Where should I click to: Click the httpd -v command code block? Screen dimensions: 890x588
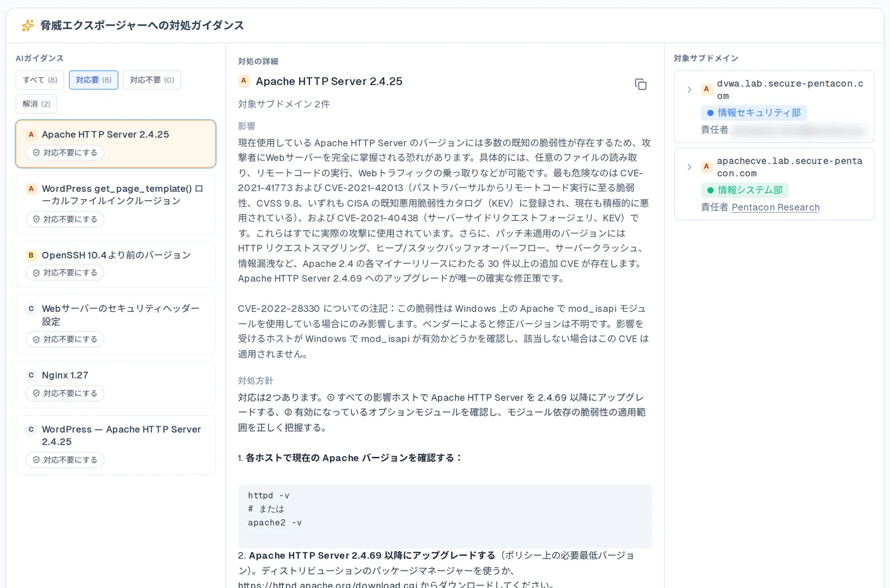[x=444, y=516]
